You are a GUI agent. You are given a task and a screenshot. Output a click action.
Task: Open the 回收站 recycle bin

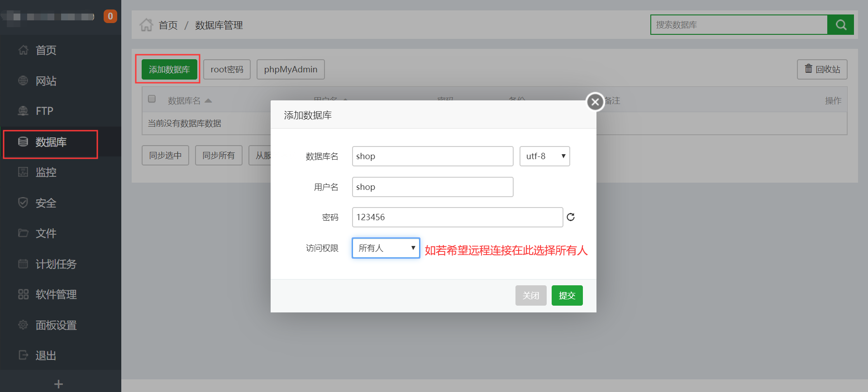coord(822,69)
